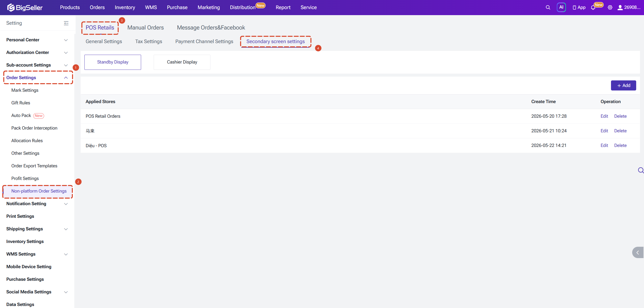Open Order Export Templates in sidebar
This screenshot has height=308, width=644.
pyautogui.click(x=34, y=166)
